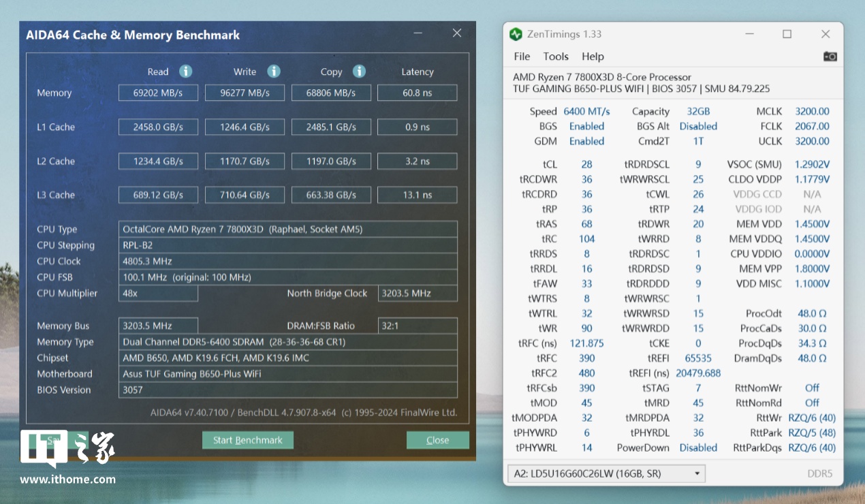Image resolution: width=865 pixels, height=504 pixels.
Task: Open the File menu in ZenTimings
Action: point(522,57)
